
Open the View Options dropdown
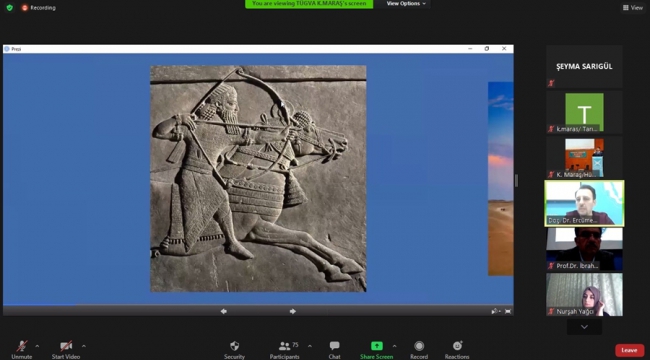coord(406,4)
